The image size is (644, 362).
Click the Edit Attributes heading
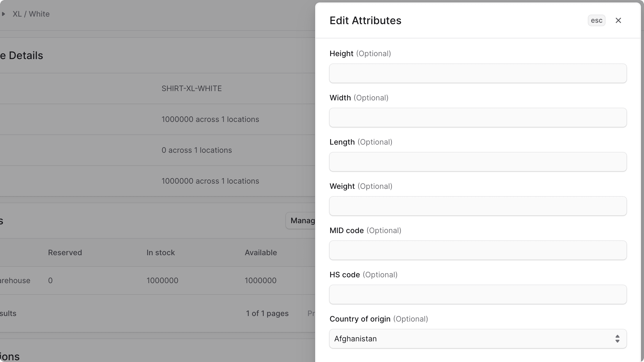point(365,20)
